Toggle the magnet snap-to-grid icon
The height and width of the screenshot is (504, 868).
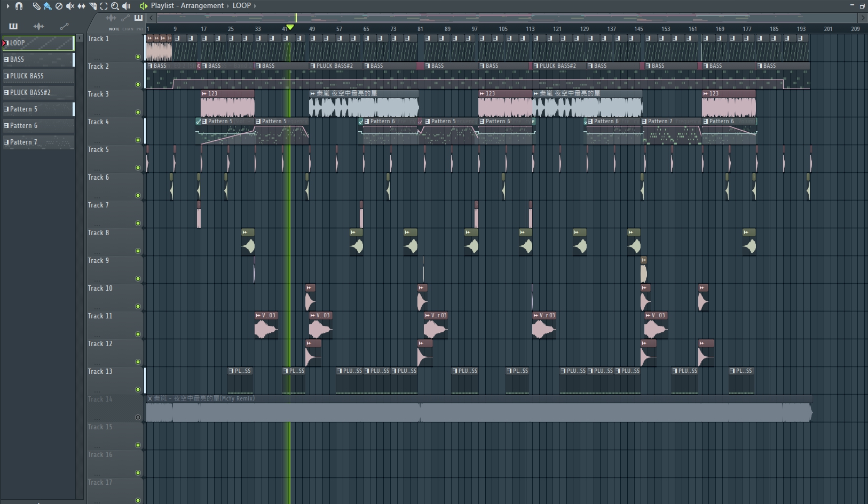click(19, 6)
